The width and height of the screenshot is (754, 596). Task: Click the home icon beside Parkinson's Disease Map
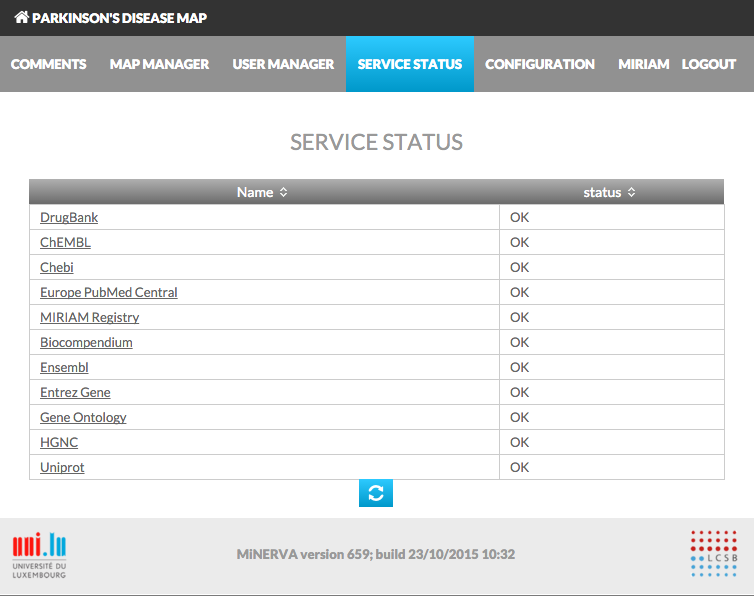22,17
